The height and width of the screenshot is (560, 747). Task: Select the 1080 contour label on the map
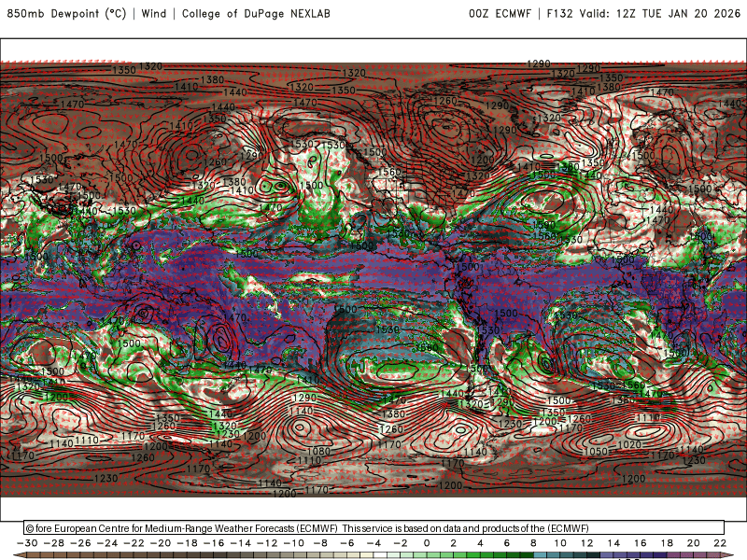[x=318, y=451]
